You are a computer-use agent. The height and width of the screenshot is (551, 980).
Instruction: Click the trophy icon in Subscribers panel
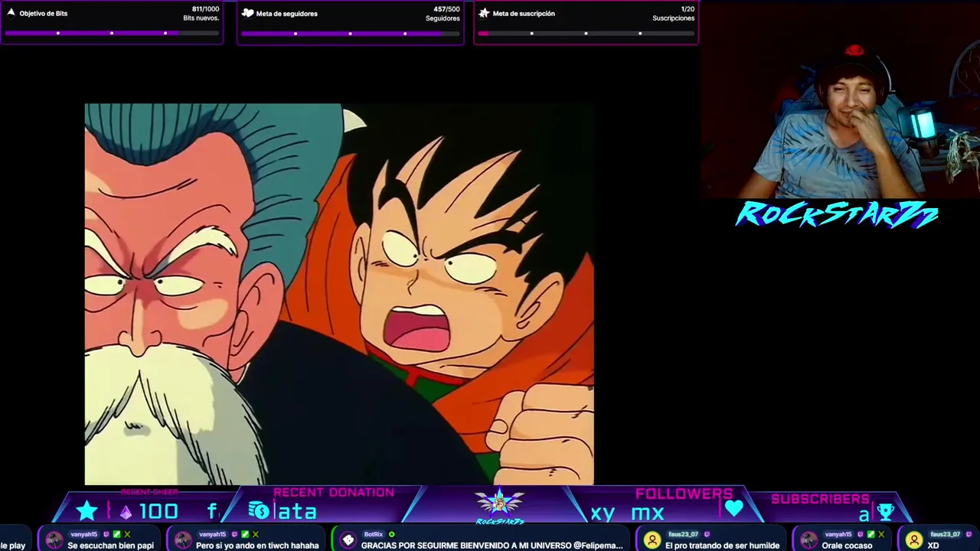885,513
